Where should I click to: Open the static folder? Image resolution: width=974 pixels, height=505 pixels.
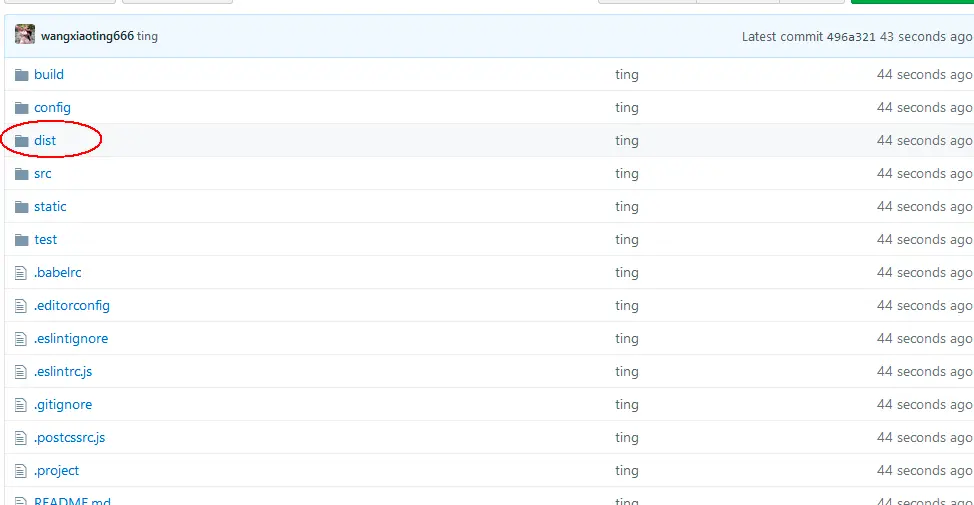pos(50,206)
